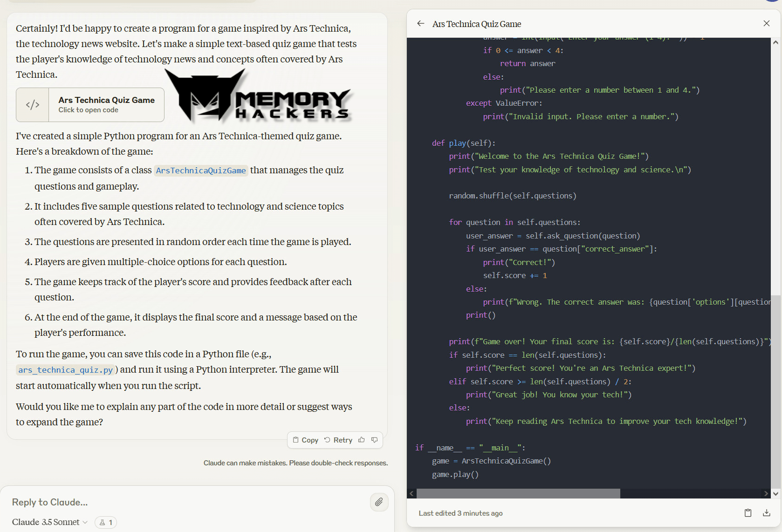The width and height of the screenshot is (782, 532).
Task: Open the feature preview flask button
Action: [x=106, y=522]
